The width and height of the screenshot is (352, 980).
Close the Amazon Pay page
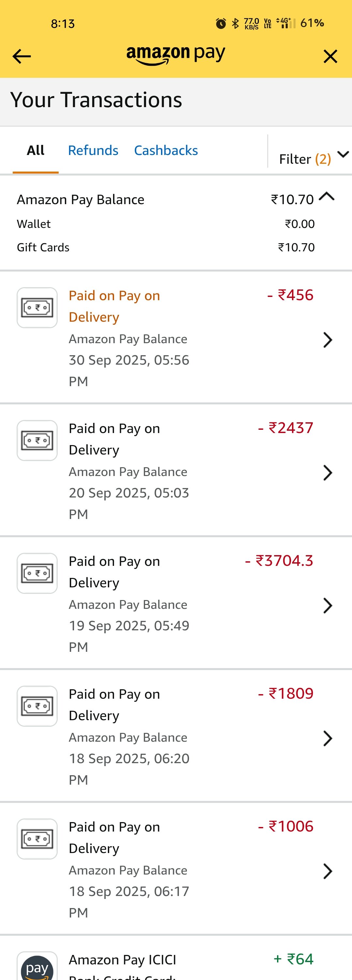click(x=330, y=56)
